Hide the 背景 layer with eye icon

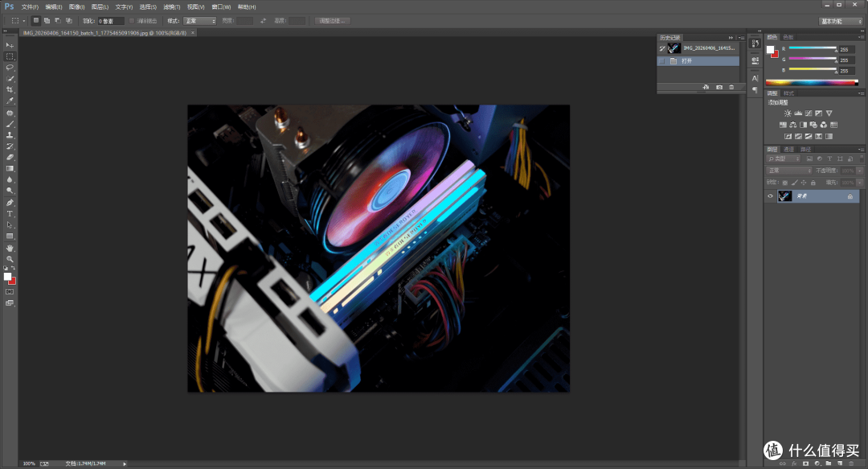click(770, 196)
